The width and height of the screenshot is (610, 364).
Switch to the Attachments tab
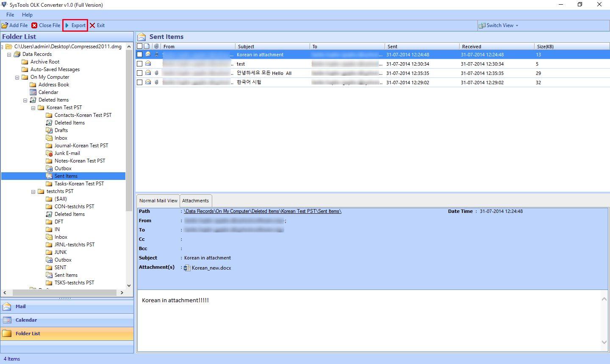point(195,201)
